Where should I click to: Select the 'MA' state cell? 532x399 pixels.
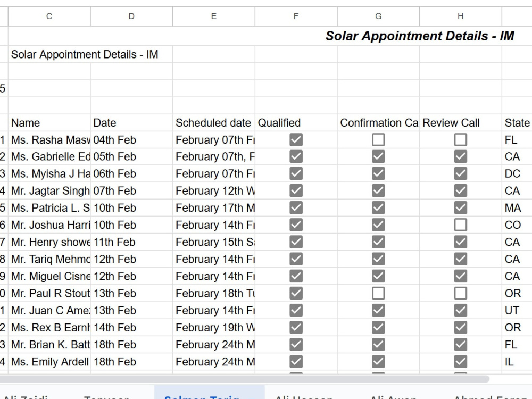pyautogui.click(x=517, y=208)
